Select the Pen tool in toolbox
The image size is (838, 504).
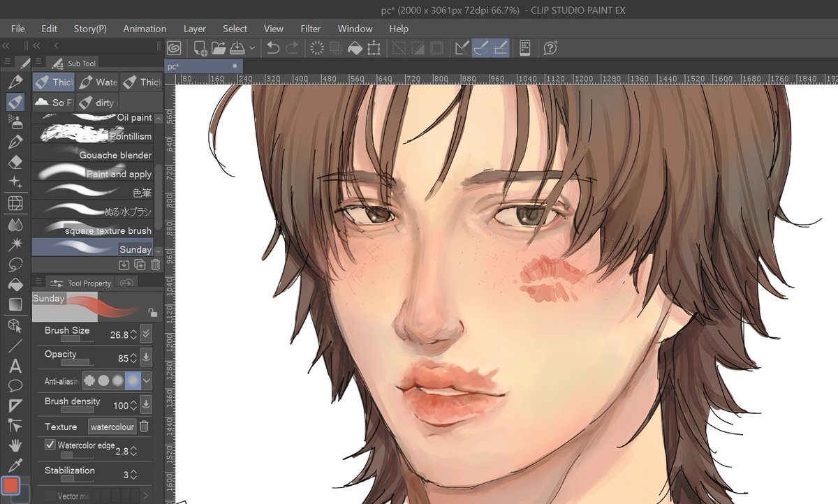[x=15, y=82]
